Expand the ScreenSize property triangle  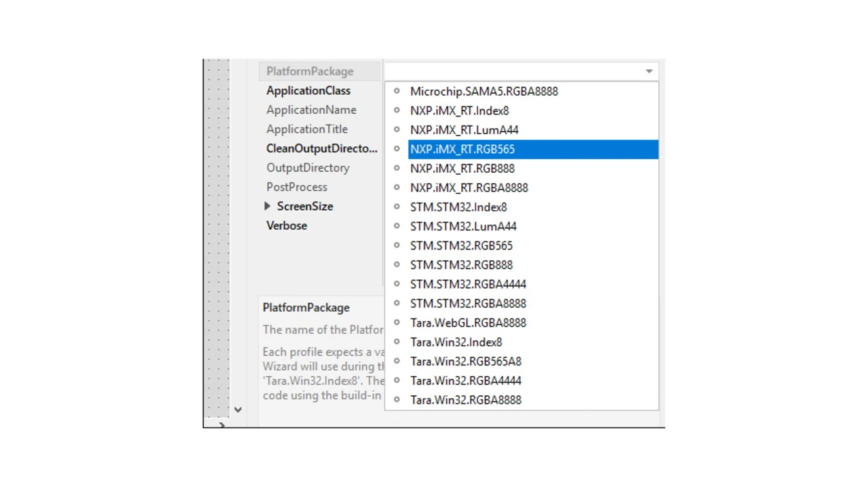pyautogui.click(x=267, y=206)
